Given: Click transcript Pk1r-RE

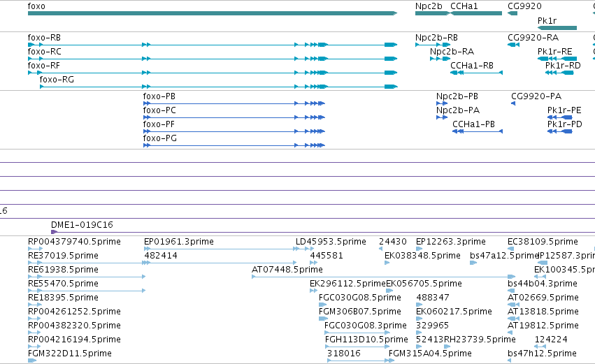Looking at the screenshot, I should [554, 52].
